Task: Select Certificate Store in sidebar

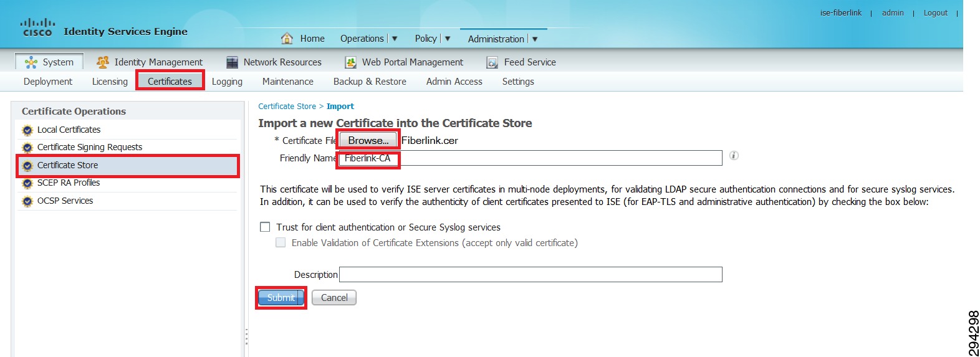Action: [128, 165]
